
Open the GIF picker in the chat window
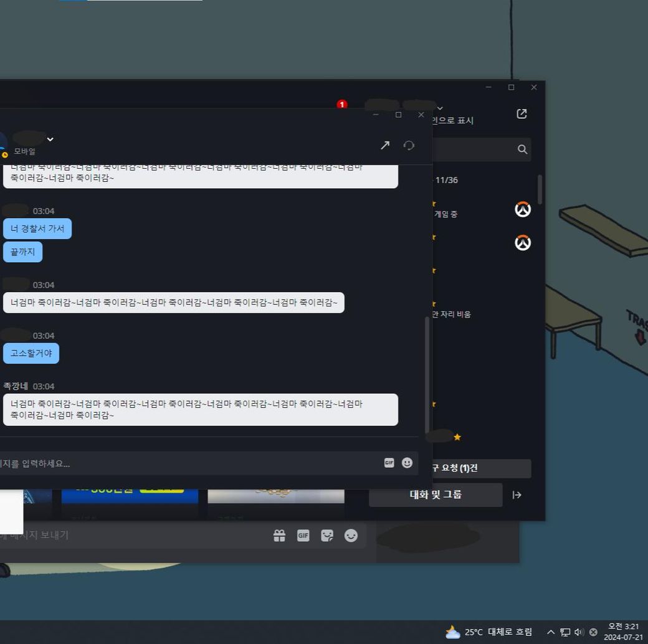(389, 463)
